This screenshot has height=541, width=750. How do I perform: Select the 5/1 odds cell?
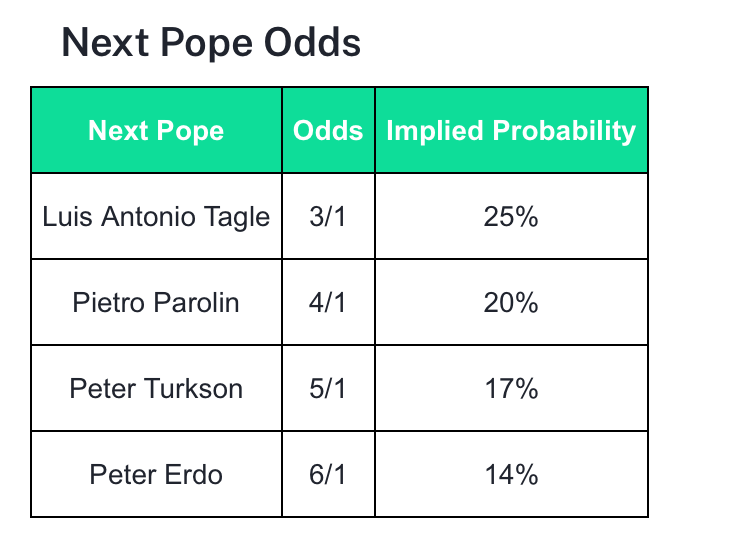pyautogui.click(x=328, y=388)
